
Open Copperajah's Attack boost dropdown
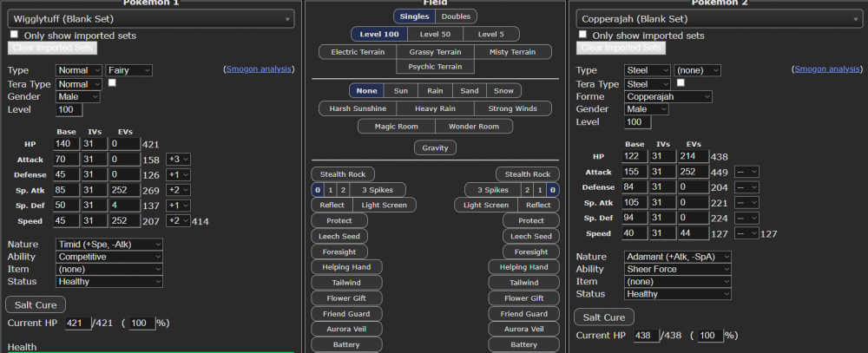(x=746, y=172)
